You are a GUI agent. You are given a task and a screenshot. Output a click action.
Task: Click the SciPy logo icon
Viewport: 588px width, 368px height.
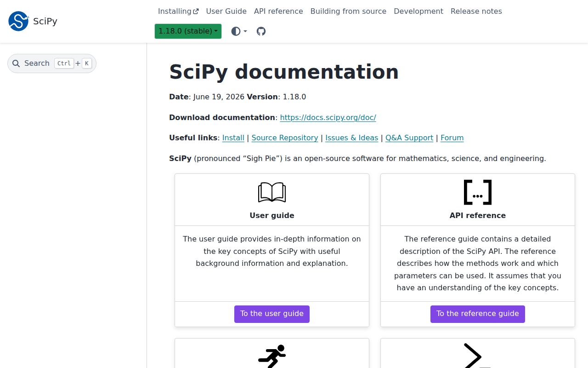click(18, 21)
